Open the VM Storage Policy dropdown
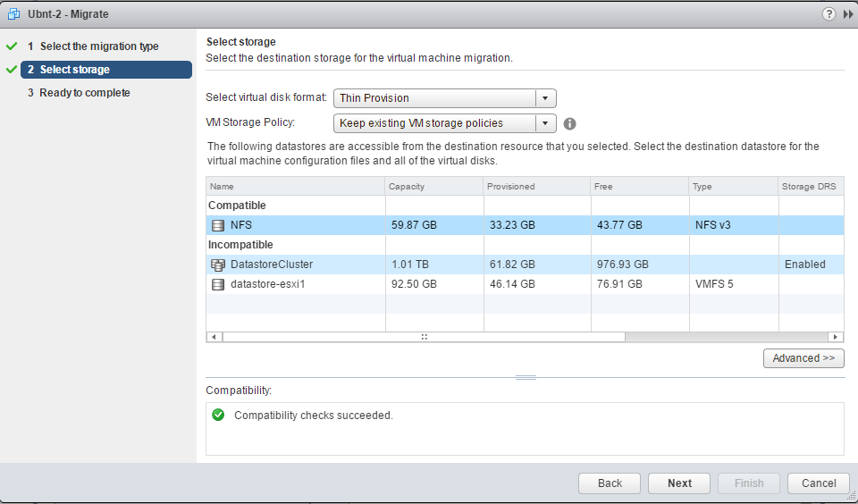 coord(545,123)
